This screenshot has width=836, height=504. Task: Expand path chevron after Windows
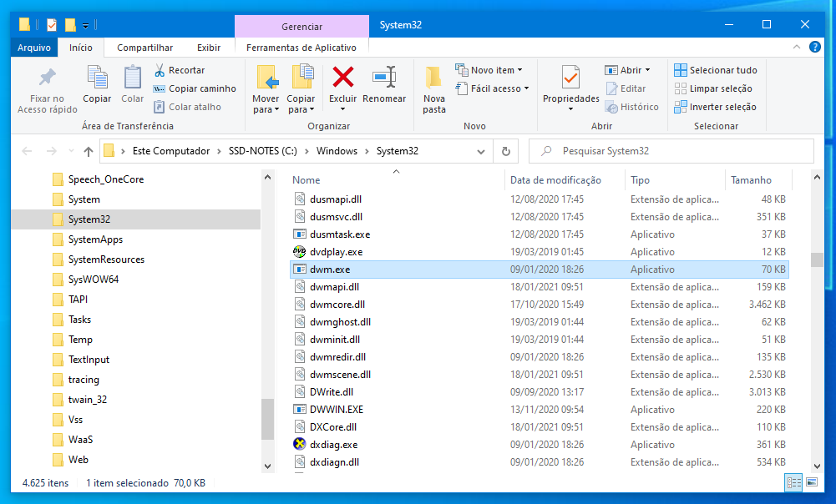(367, 151)
